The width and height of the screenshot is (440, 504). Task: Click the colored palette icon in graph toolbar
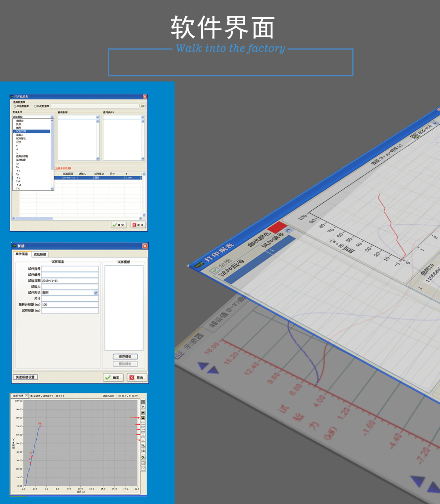[x=143, y=458]
